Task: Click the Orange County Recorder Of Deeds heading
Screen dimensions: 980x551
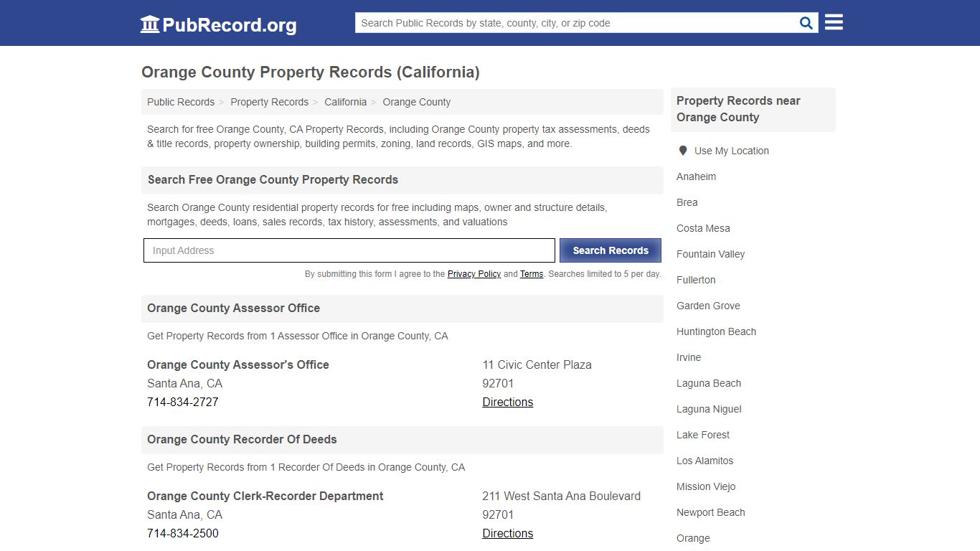Action: click(x=242, y=439)
